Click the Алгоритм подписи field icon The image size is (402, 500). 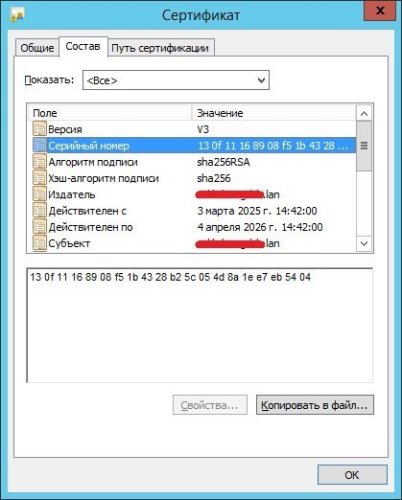[39, 162]
